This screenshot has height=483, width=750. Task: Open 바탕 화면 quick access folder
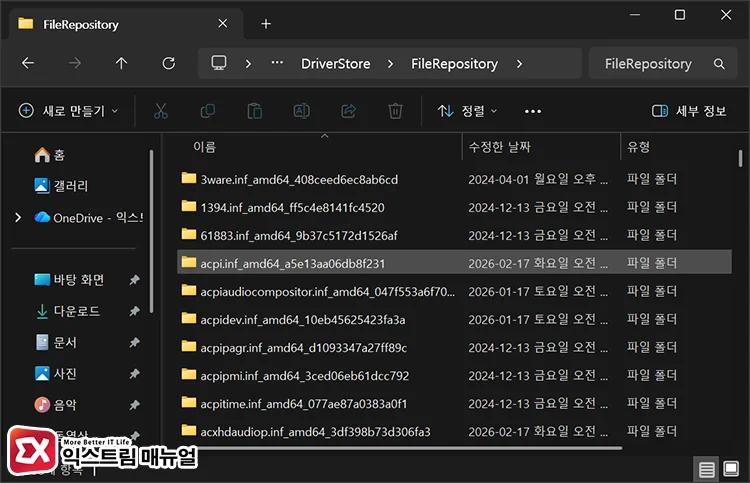coord(69,280)
